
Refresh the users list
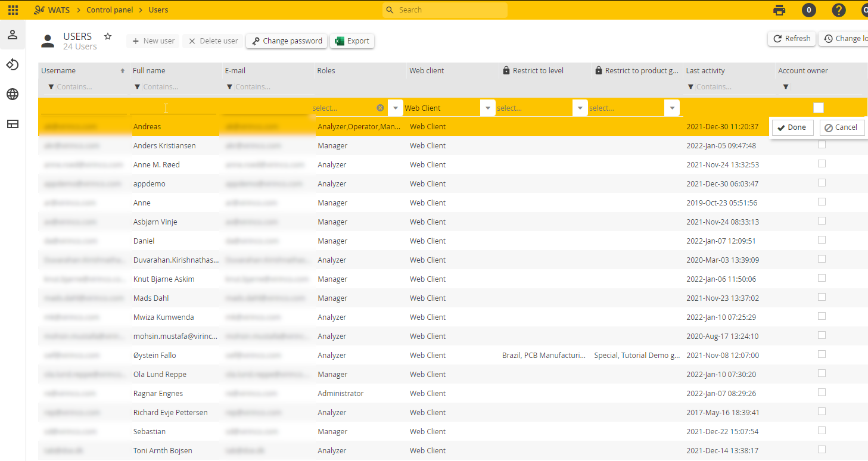pyautogui.click(x=792, y=39)
